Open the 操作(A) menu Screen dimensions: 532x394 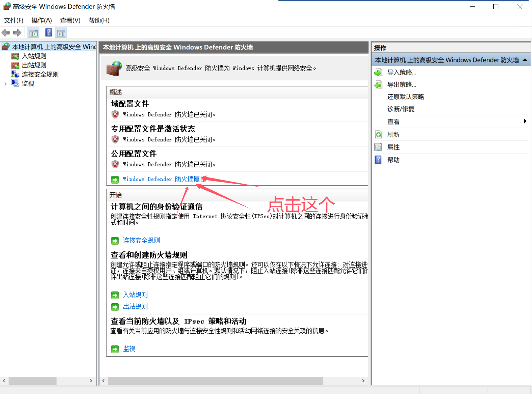coord(42,20)
